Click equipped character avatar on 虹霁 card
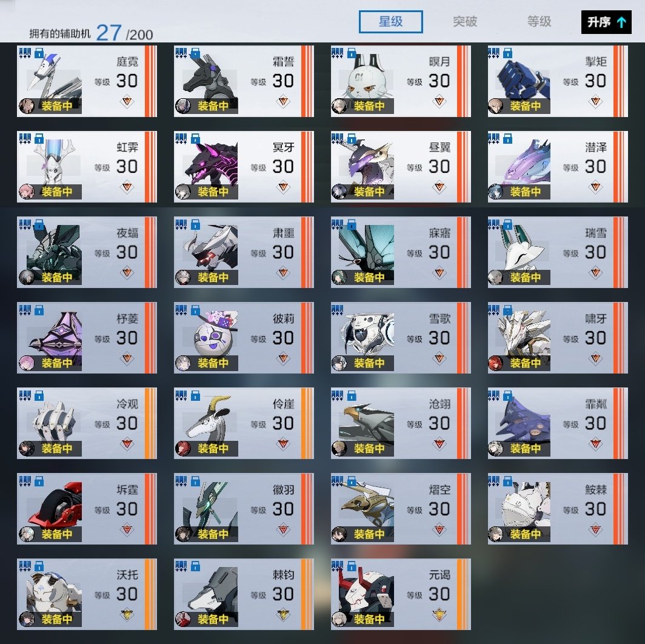This screenshot has width=645, height=644. (x=27, y=192)
